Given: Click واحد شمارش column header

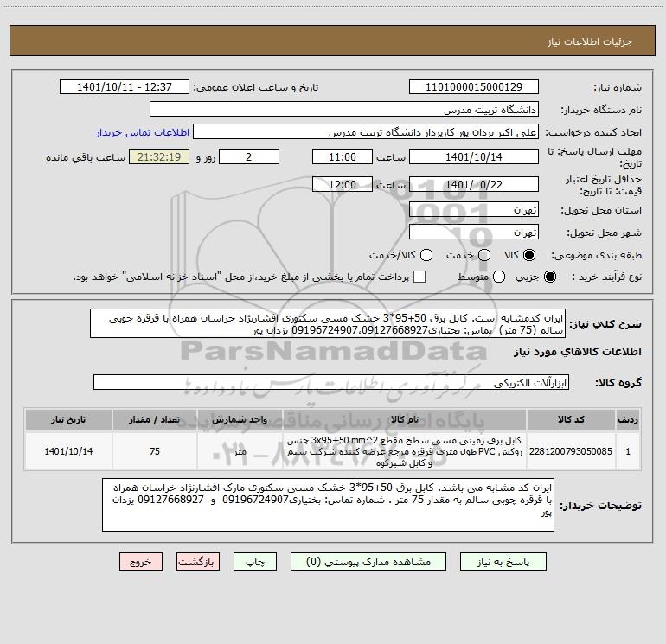Looking at the screenshot, I should (240, 419).
